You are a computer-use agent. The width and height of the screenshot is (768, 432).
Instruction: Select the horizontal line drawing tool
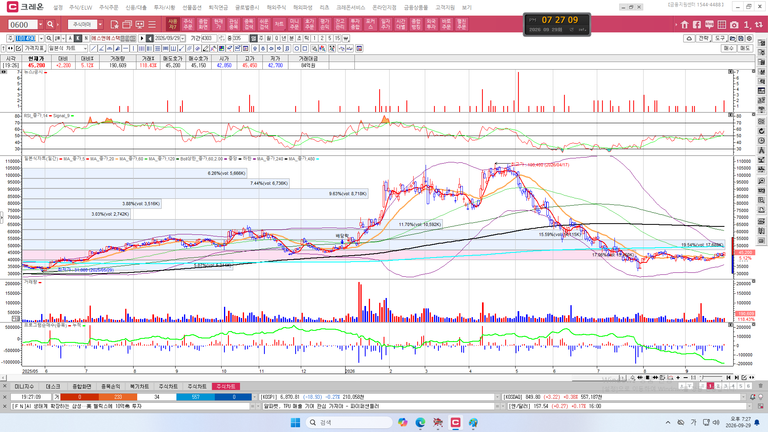coord(125,48)
